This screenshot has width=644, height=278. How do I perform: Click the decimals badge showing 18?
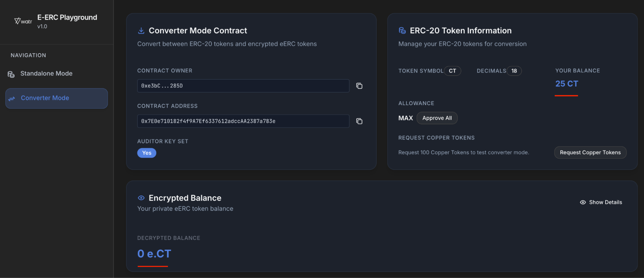tap(514, 71)
